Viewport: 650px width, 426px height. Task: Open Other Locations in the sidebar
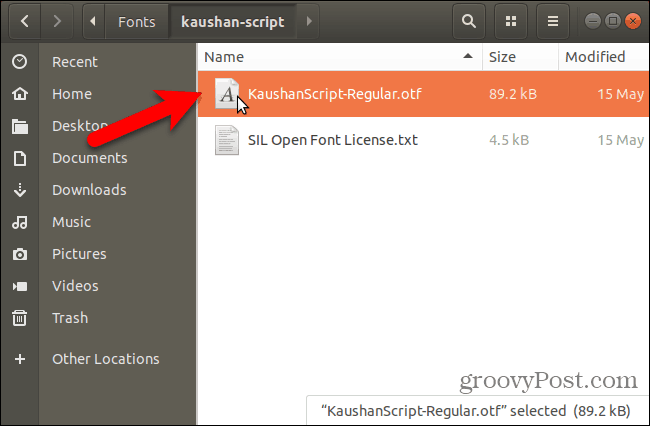[106, 359]
